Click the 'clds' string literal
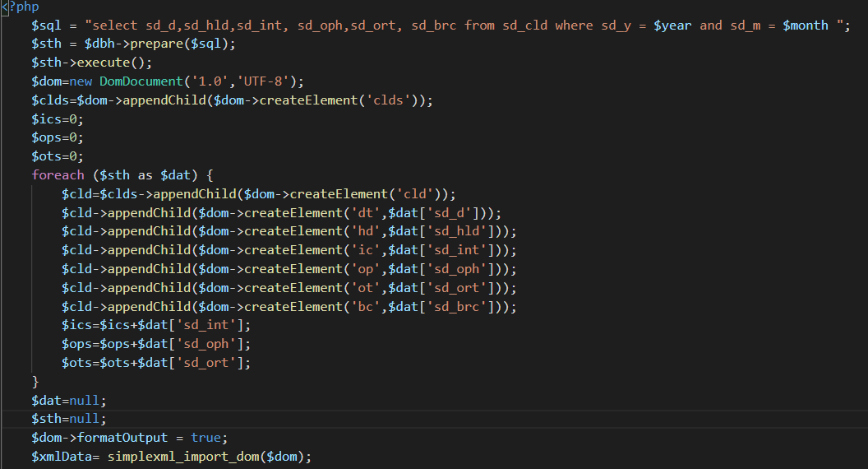Viewport: 868px width, 469px height. click(x=388, y=100)
